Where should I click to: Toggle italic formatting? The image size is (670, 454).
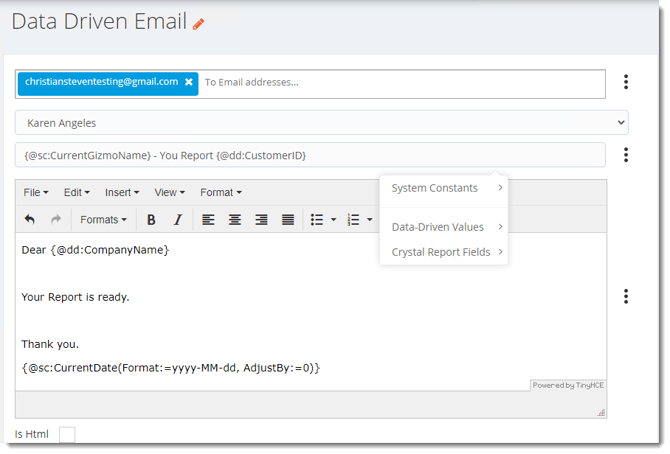click(178, 220)
